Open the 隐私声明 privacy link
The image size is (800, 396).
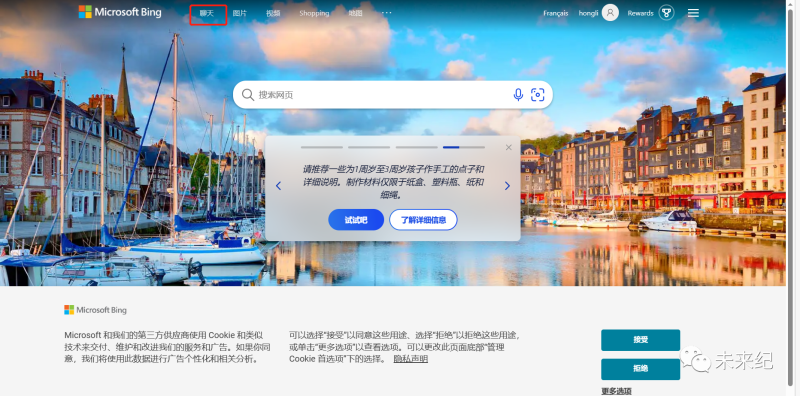tap(411, 359)
